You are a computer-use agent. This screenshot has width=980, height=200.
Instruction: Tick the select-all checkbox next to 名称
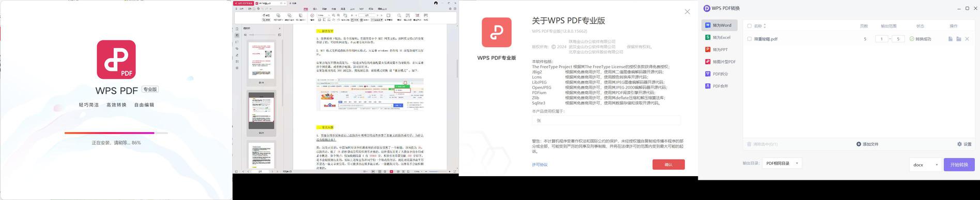[749, 26]
